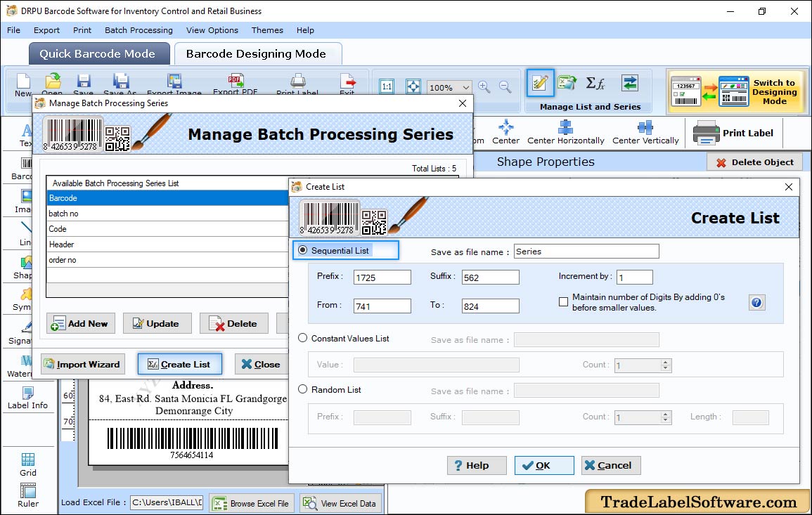This screenshot has height=515, width=812.
Task: Open Label Info in left sidebar
Action: click(27, 398)
